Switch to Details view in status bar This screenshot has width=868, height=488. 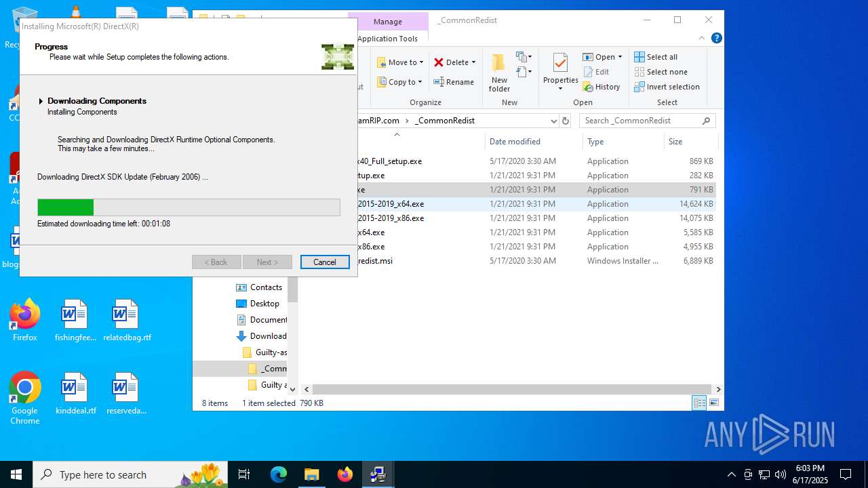point(699,403)
